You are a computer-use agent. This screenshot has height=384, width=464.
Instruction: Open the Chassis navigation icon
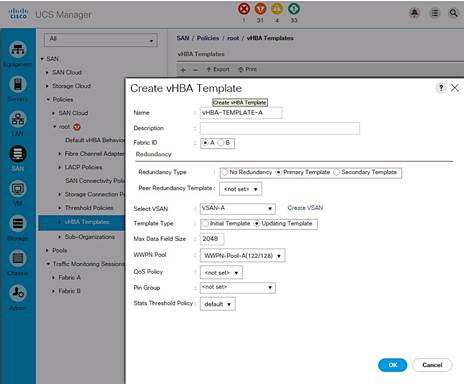(x=18, y=258)
